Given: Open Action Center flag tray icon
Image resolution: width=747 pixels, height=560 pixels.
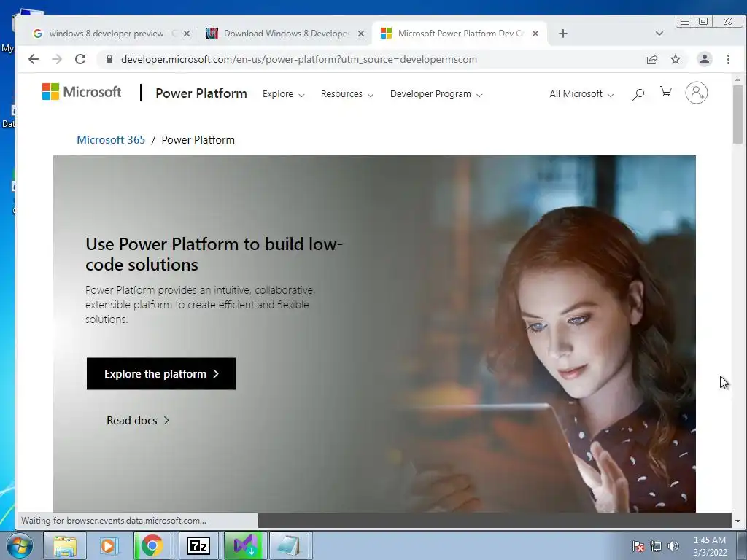Looking at the screenshot, I should pyautogui.click(x=638, y=547).
